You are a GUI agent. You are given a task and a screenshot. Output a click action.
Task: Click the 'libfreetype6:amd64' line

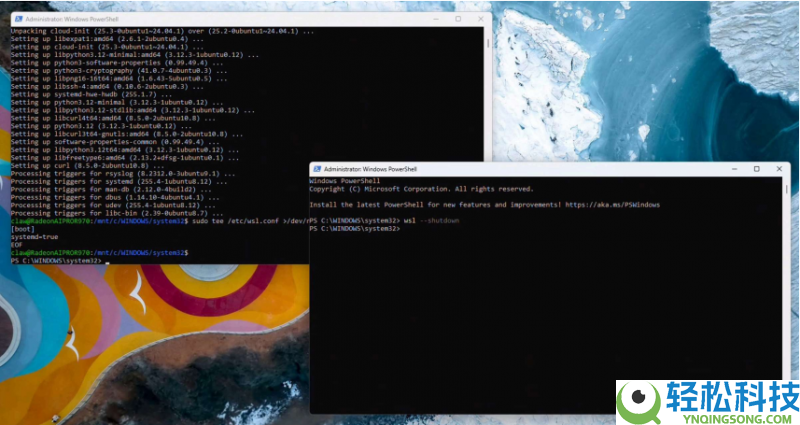[x=125, y=158]
